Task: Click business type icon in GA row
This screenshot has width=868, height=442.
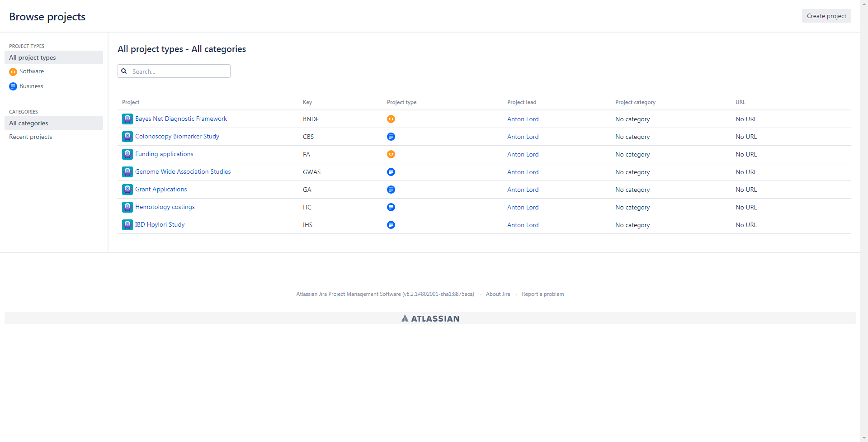Action: coord(391,190)
